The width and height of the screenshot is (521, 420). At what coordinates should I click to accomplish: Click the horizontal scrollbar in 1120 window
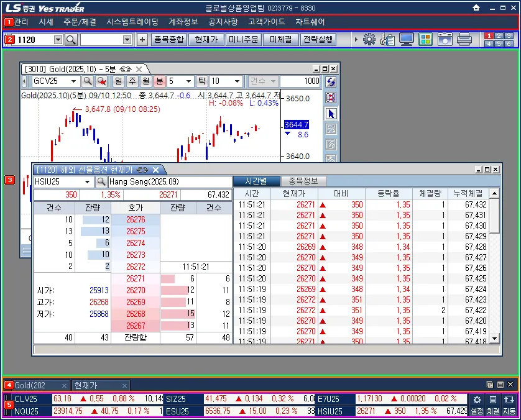tap(267, 350)
